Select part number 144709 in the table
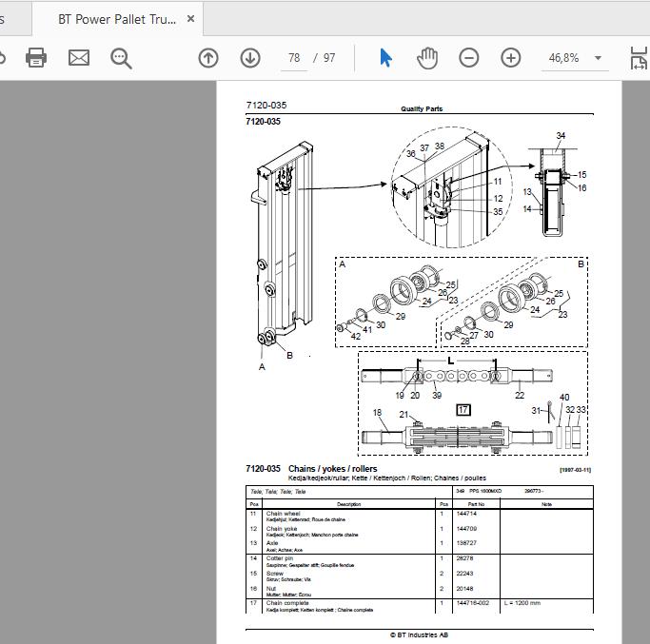 click(466, 529)
